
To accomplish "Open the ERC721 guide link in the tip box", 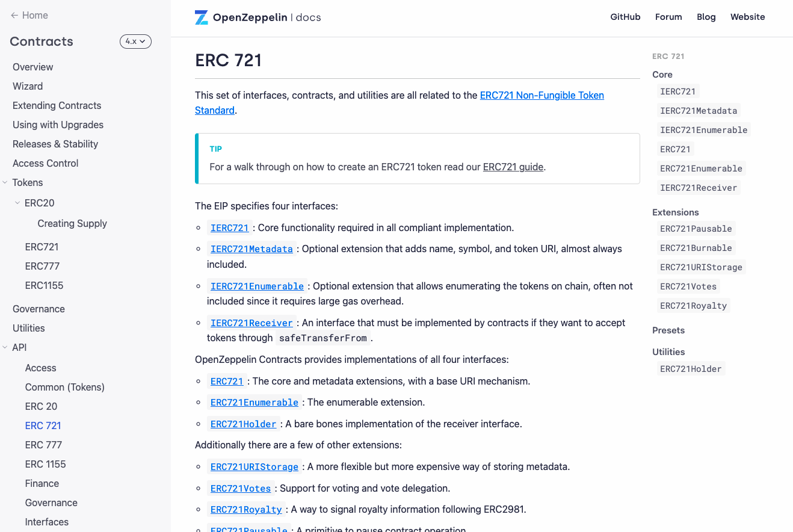I will (x=513, y=167).
